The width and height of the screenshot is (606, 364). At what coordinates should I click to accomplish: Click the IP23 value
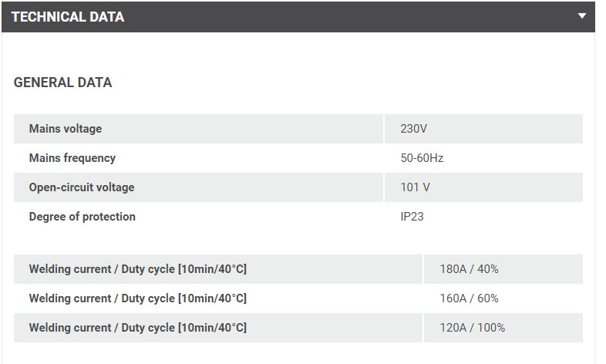pos(412,217)
